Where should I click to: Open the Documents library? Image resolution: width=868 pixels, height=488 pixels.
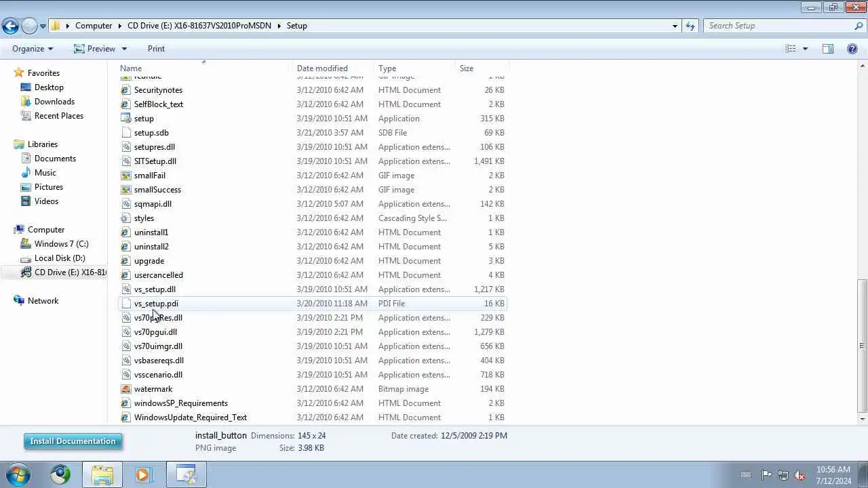pyautogui.click(x=55, y=159)
